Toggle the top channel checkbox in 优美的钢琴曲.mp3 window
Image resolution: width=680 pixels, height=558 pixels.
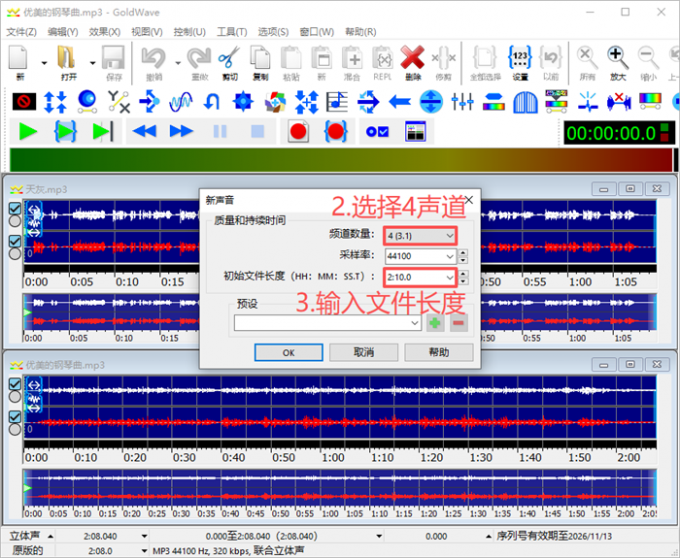pos(15,384)
